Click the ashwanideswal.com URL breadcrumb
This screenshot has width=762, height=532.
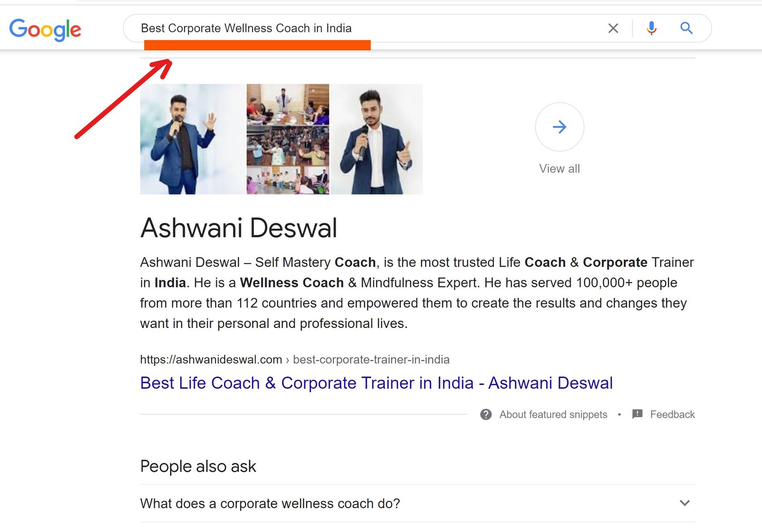(x=295, y=360)
